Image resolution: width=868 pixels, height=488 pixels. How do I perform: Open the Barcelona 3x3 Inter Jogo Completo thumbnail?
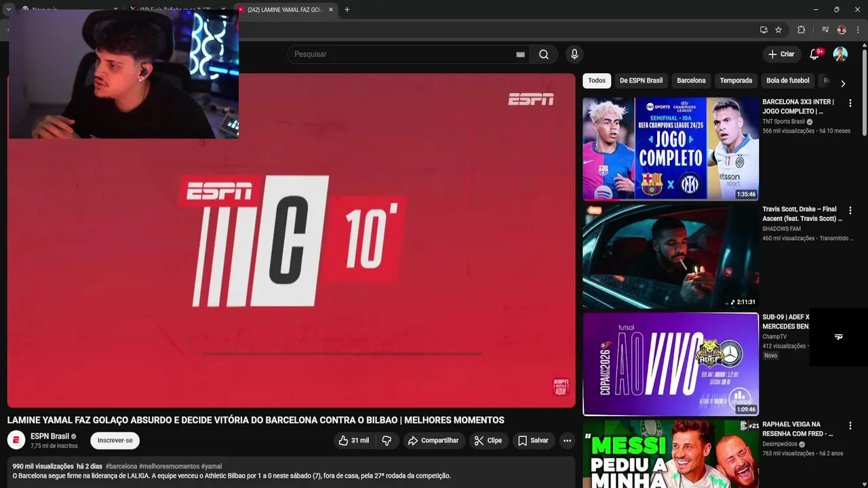tap(671, 149)
